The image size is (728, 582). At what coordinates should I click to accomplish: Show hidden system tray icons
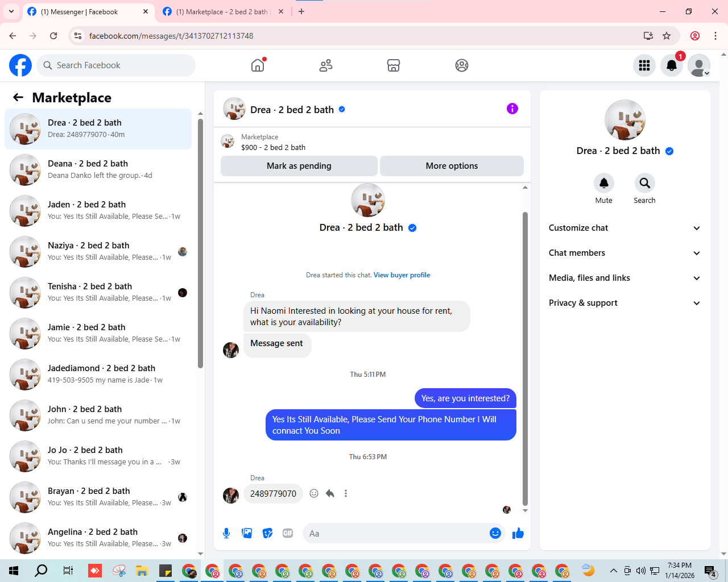coord(613,571)
